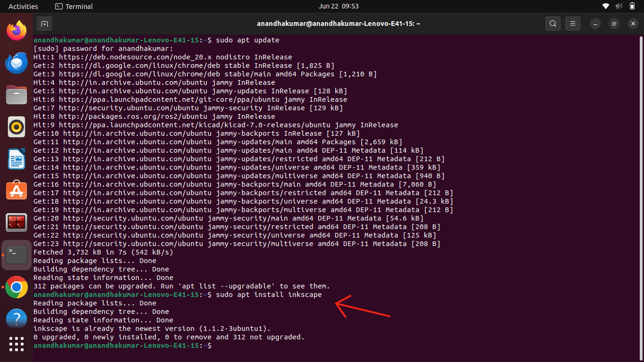Click the Wi-Fi status icon
The image size is (644, 362).
606,6
